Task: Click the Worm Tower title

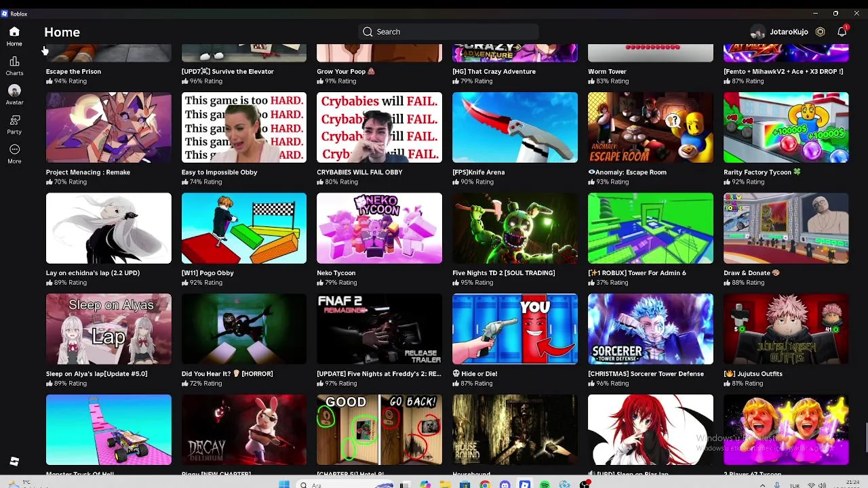Action: (607, 71)
